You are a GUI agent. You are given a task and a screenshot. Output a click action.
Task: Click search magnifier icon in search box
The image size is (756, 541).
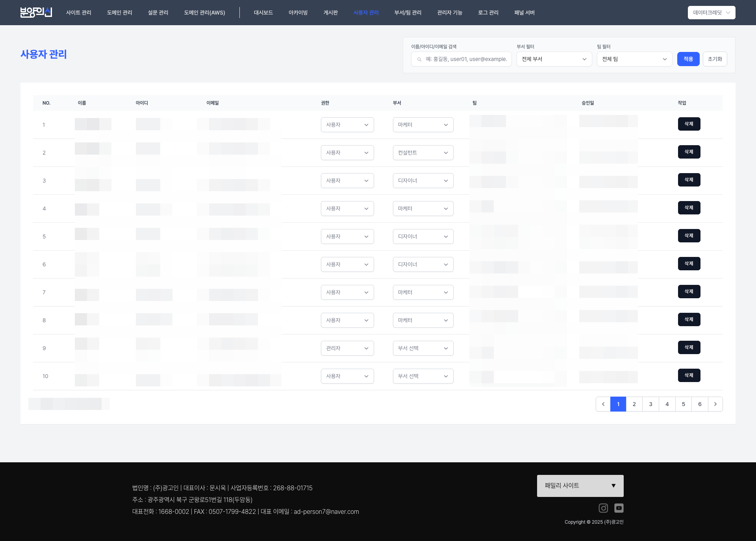point(419,59)
